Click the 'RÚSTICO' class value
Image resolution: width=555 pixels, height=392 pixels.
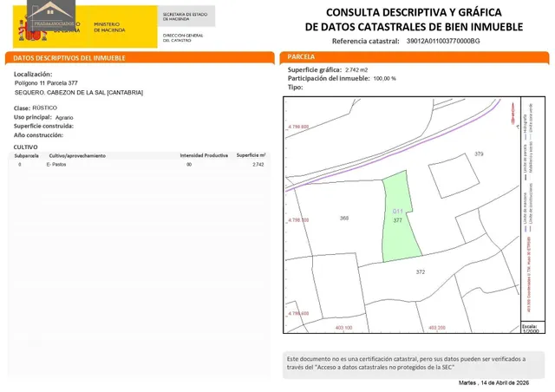pyautogui.click(x=44, y=108)
